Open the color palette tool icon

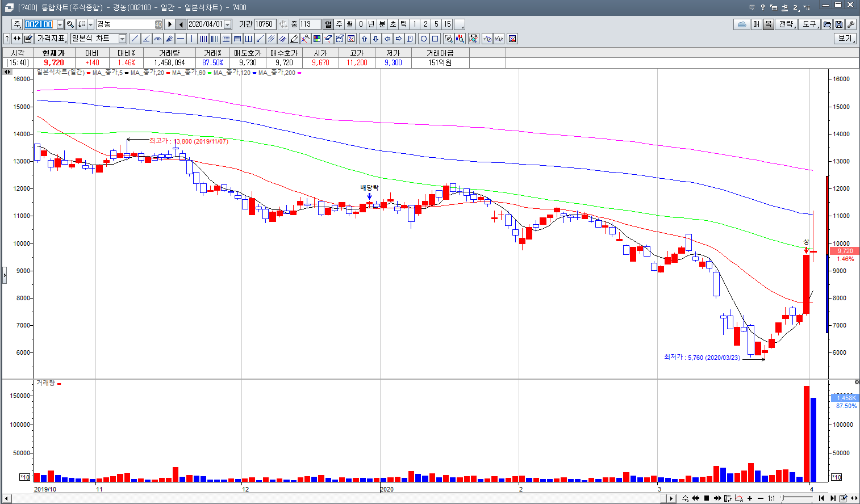(x=316, y=39)
